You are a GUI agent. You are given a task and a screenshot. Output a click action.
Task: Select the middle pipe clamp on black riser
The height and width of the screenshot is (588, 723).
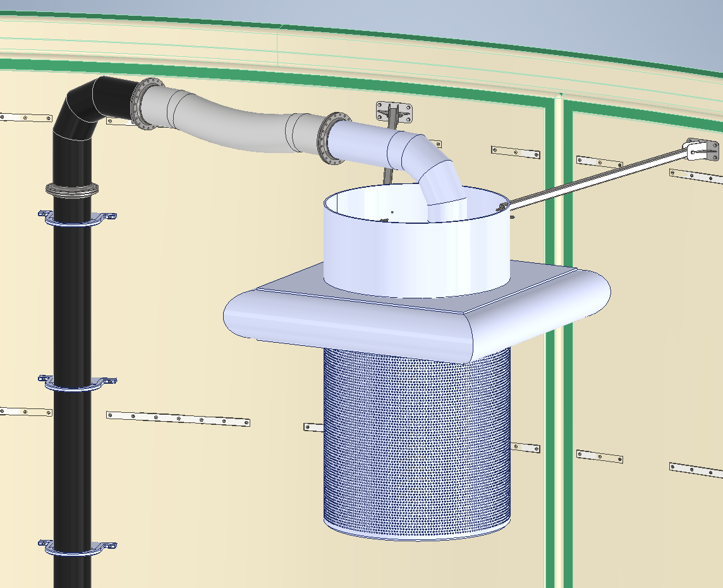pos(76,383)
